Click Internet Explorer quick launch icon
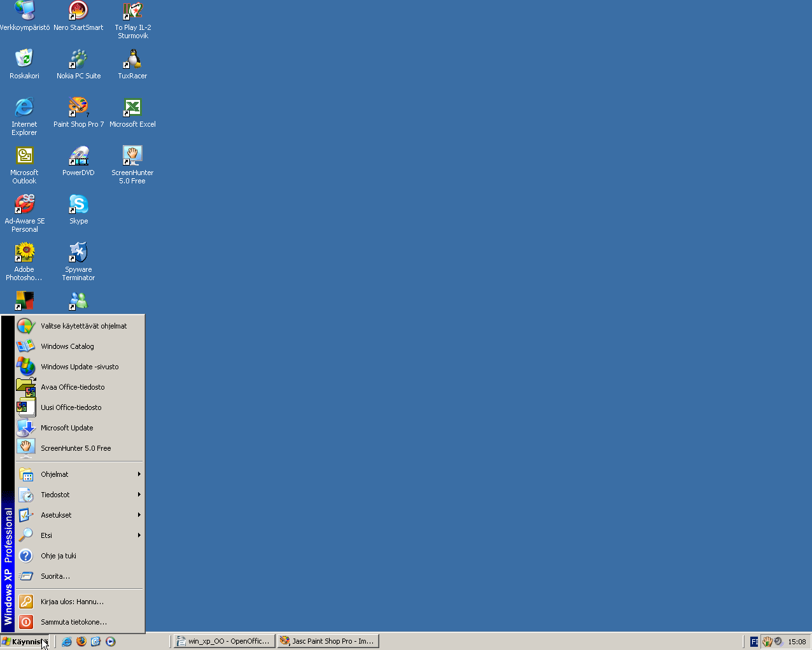The width and height of the screenshot is (812, 650). click(x=67, y=642)
